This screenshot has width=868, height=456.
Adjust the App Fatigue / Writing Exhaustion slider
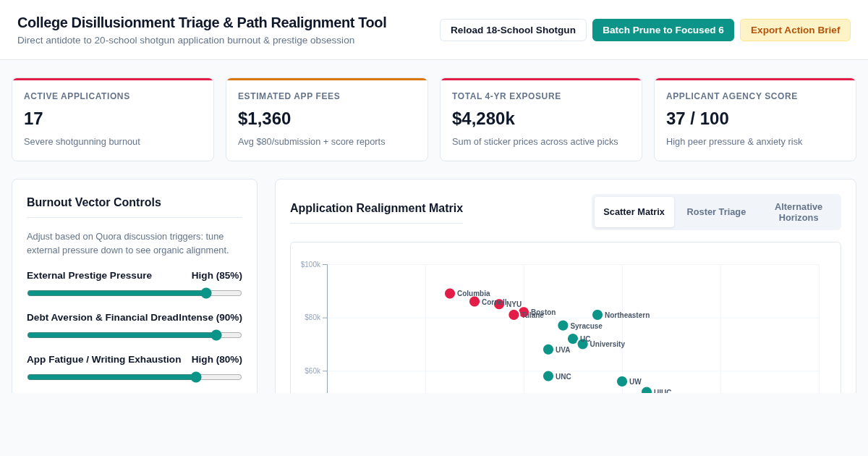point(135,377)
